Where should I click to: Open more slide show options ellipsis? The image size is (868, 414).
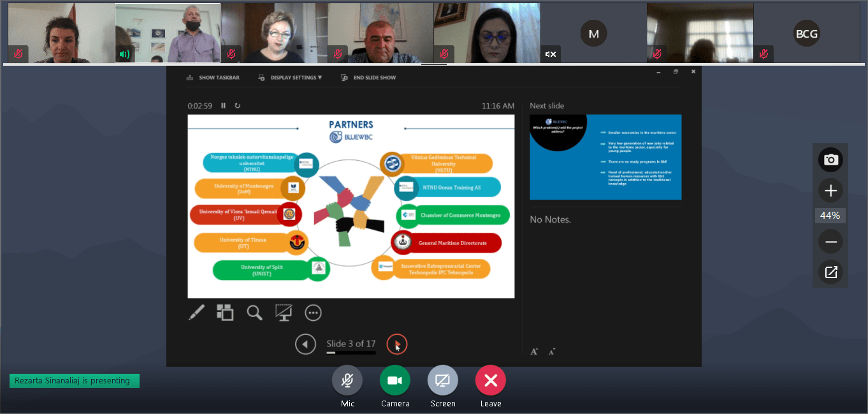pyautogui.click(x=313, y=313)
